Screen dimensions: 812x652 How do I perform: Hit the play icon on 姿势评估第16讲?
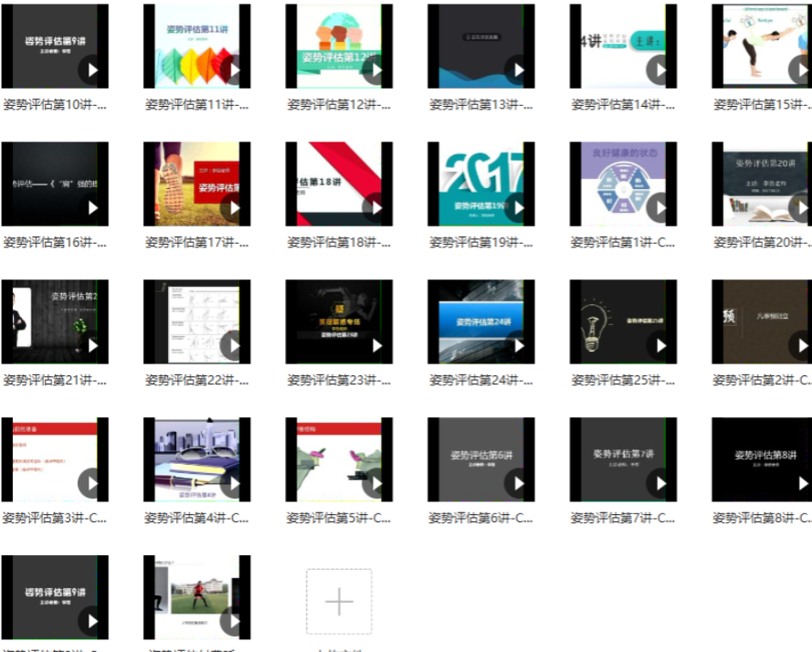coord(92,207)
